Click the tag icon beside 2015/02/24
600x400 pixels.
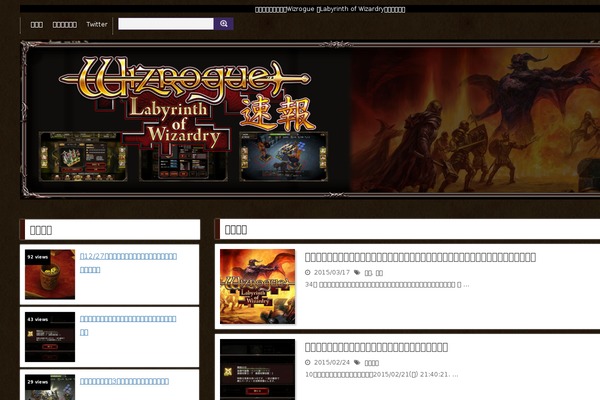point(357,362)
